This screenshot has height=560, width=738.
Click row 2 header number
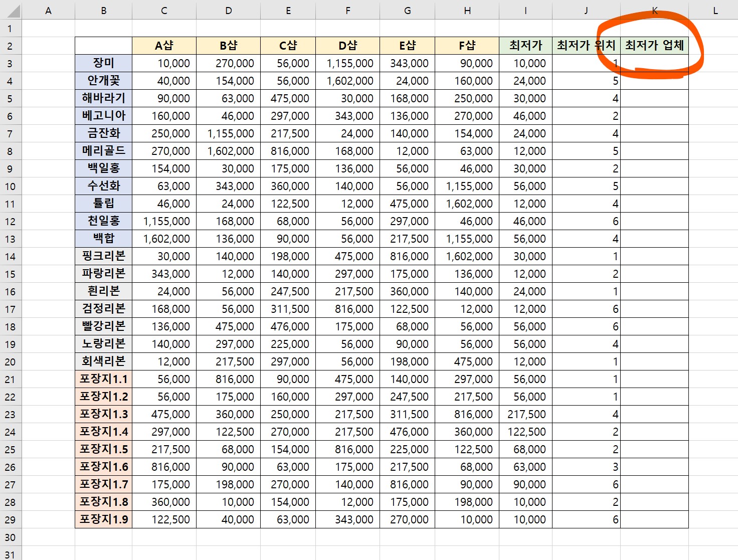pos(11,46)
